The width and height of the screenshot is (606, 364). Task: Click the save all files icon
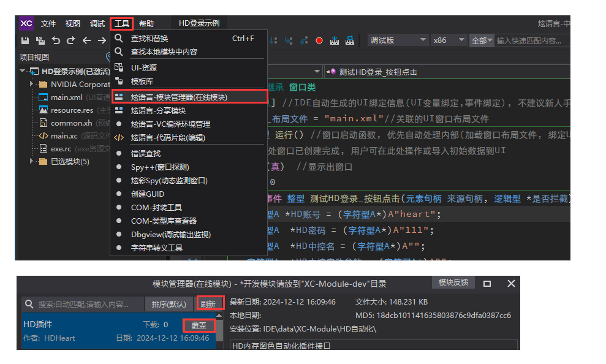[x=40, y=40]
